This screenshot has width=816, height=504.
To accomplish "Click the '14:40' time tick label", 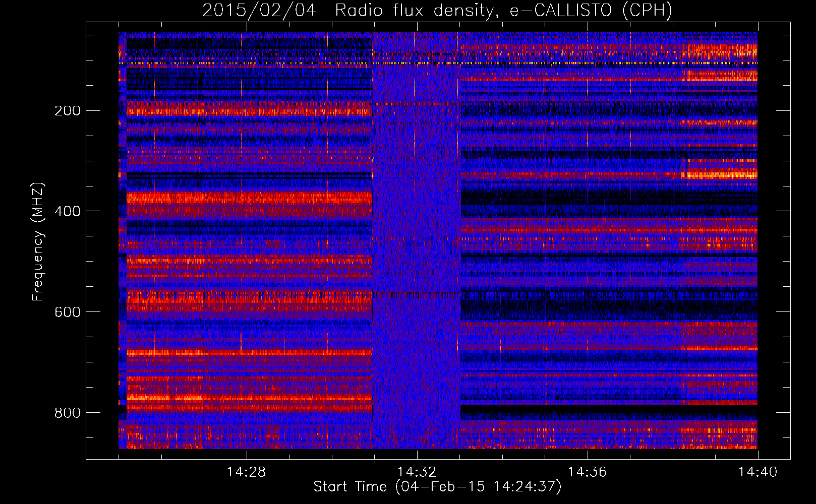I will pyautogui.click(x=757, y=472).
